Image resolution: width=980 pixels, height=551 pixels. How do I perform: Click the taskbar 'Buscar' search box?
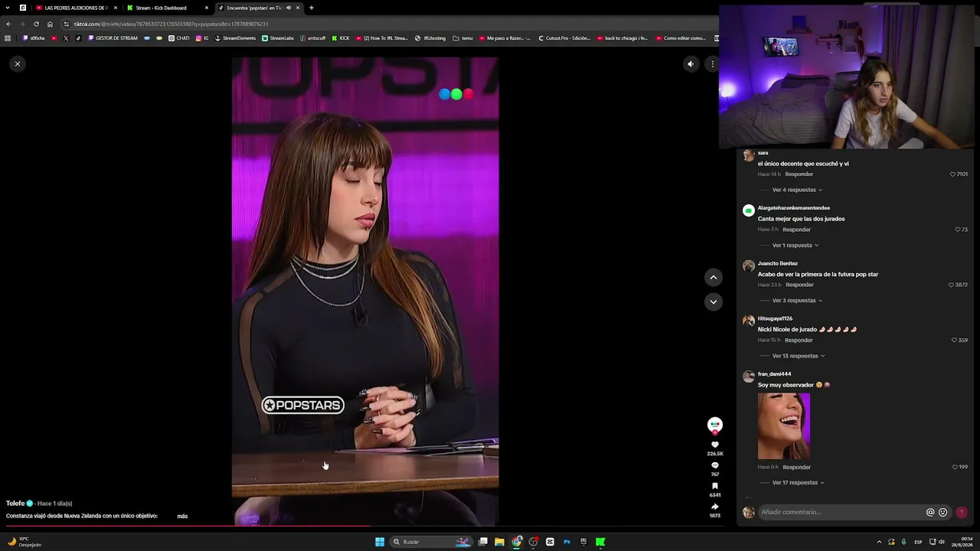coord(432,542)
